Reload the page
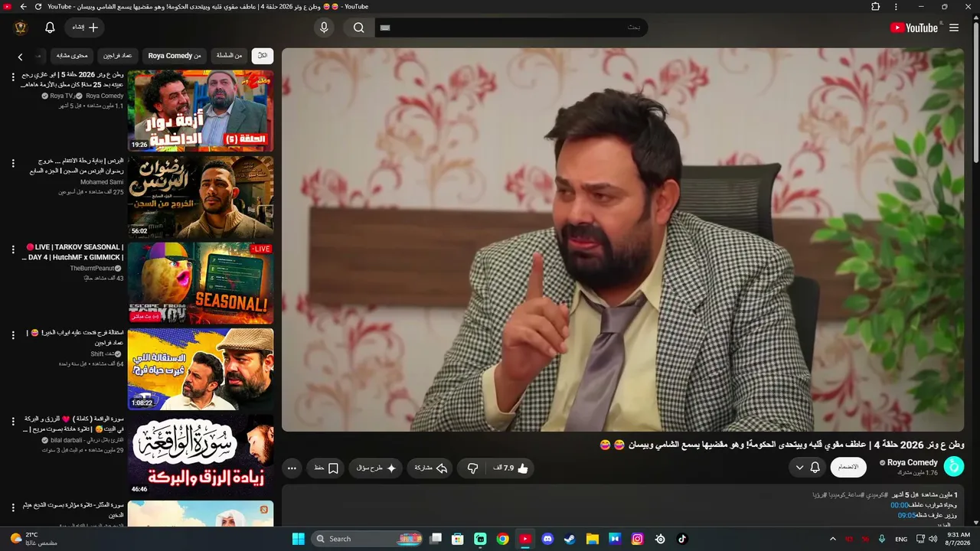The height and width of the screenshot is (551, 980). click(x=38, y=7)
